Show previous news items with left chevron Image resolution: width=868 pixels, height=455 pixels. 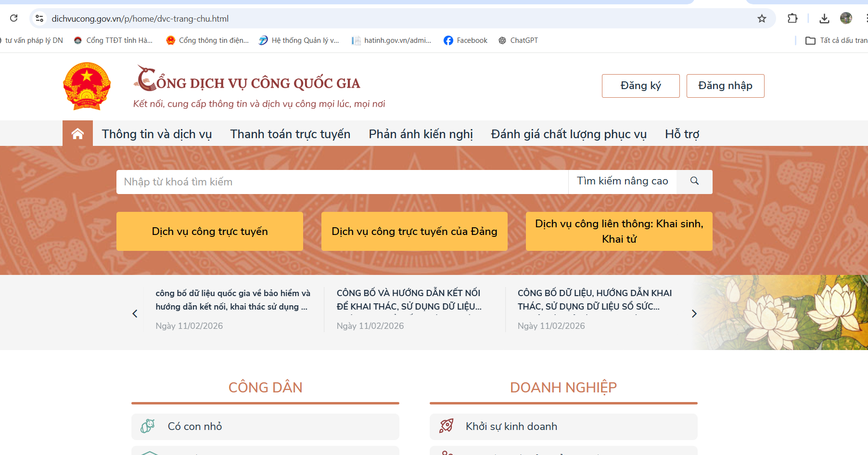click(135, 313)
